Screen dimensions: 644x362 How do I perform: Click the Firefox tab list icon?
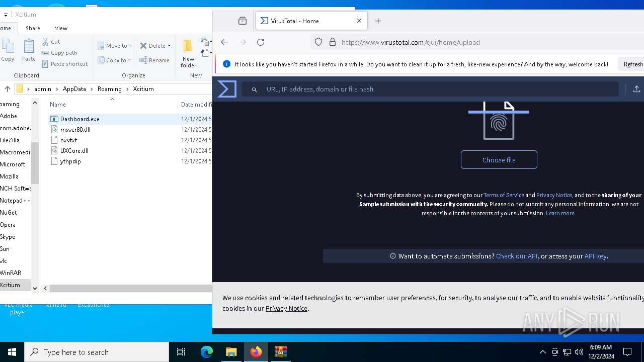pos(243,21)
